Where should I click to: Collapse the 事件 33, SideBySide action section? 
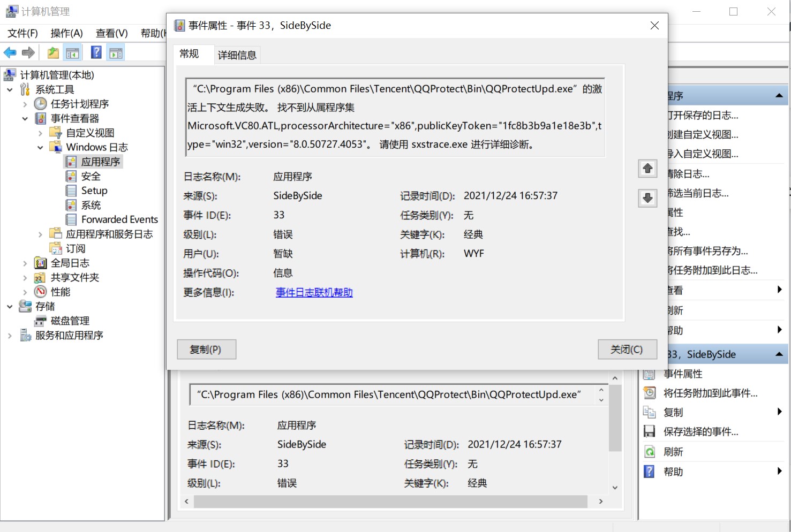(x=779, y=354)
